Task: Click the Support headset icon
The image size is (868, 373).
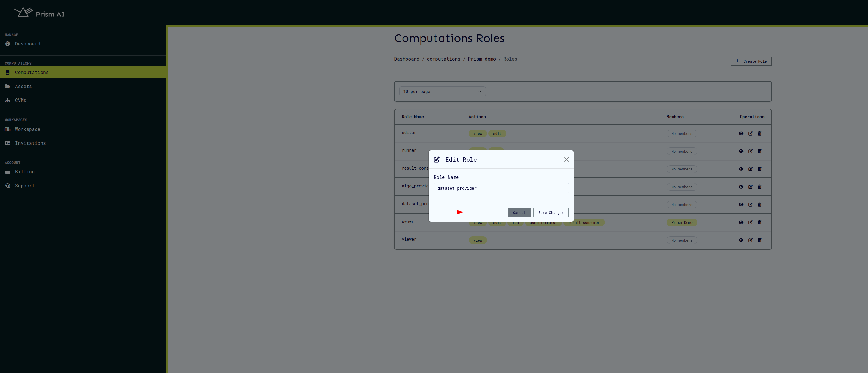Action: click(8, 186)
